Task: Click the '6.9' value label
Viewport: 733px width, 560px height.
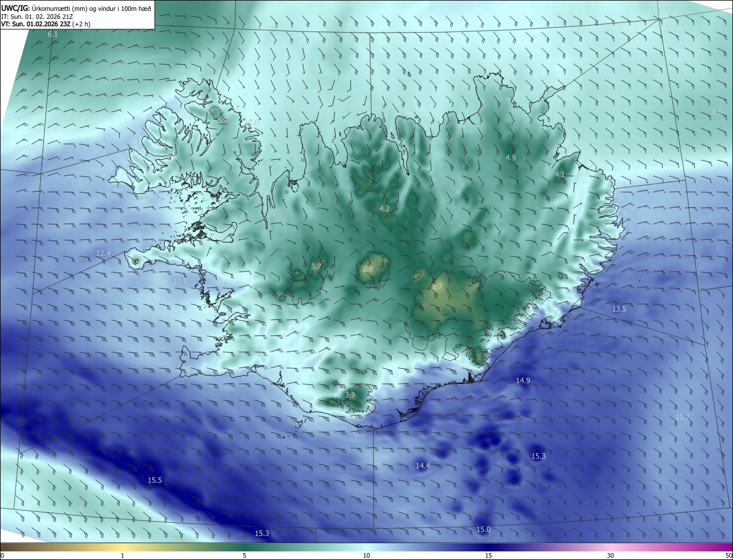Action: pos(222,121)
